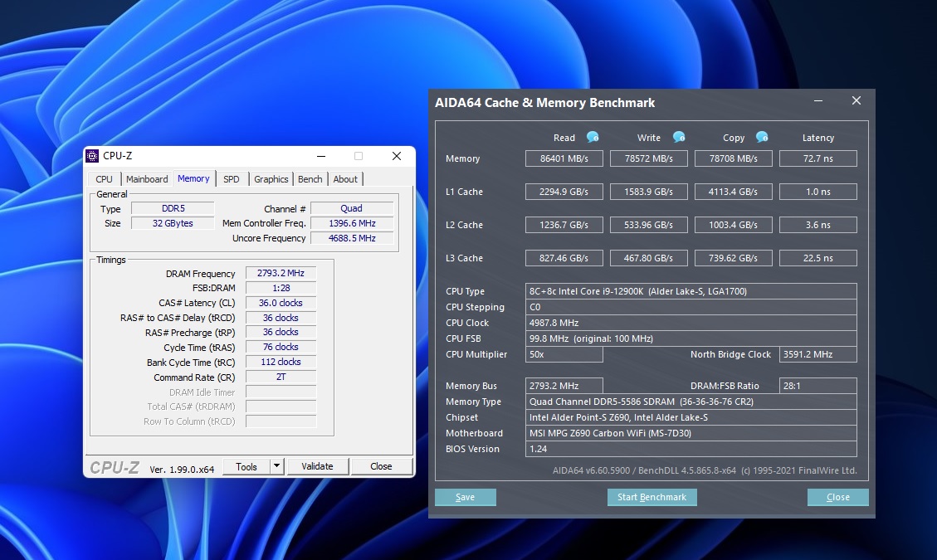
Task: Start the AIDA64 benchmark
Action: 652,497
